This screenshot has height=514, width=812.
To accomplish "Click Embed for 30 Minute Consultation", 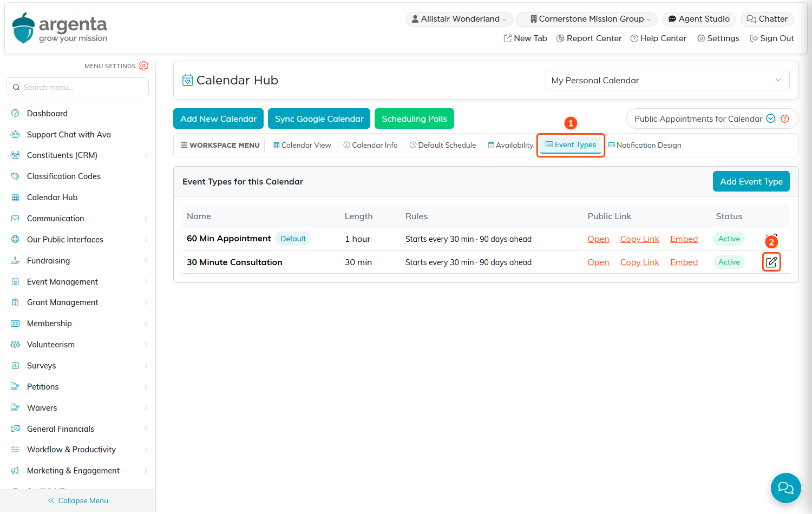I will (684, 262).
